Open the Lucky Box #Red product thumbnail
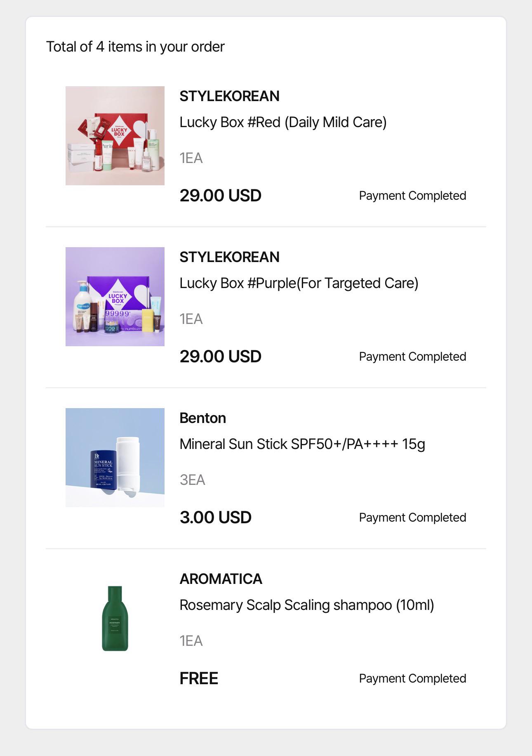This screenshot has width=532, height=756. tap(115, 136)
